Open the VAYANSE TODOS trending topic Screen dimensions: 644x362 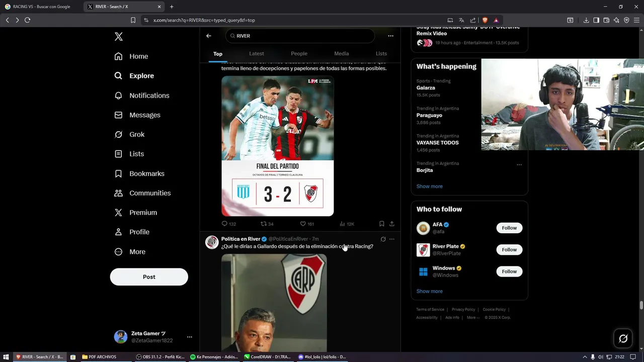coord(437,143)
